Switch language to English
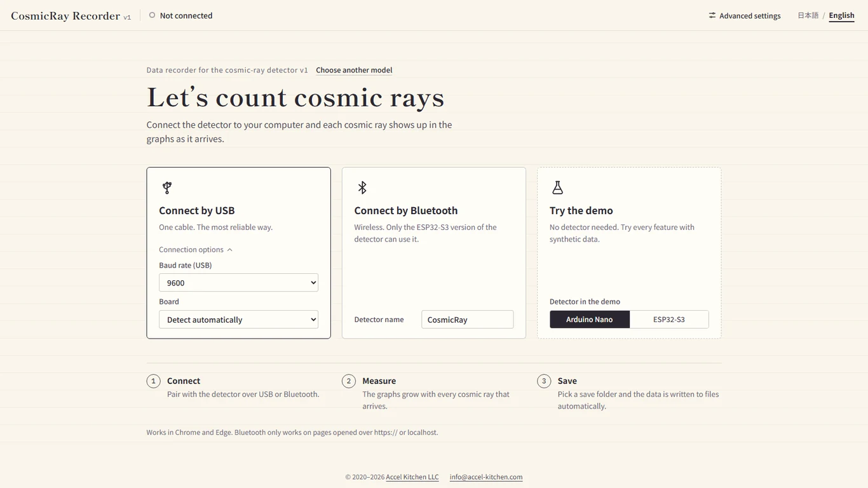868x488 pixels. tap(841, 15)
